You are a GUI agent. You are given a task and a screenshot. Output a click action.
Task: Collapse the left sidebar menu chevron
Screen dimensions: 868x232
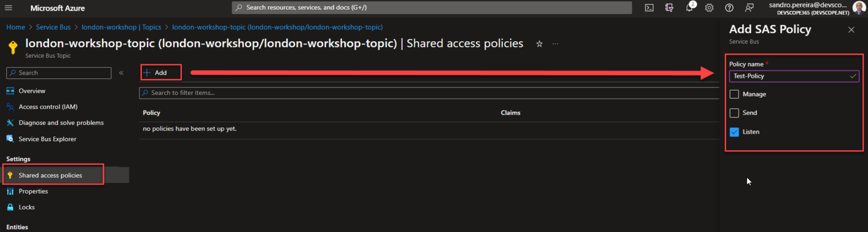121,73
